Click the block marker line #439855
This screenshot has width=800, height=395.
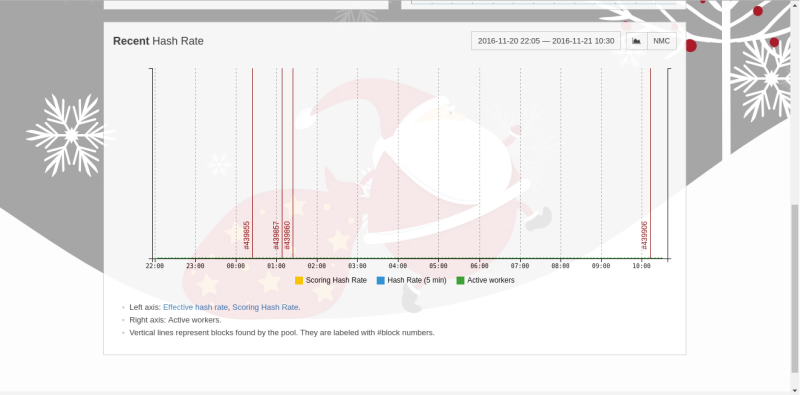[x=253, y=163]
